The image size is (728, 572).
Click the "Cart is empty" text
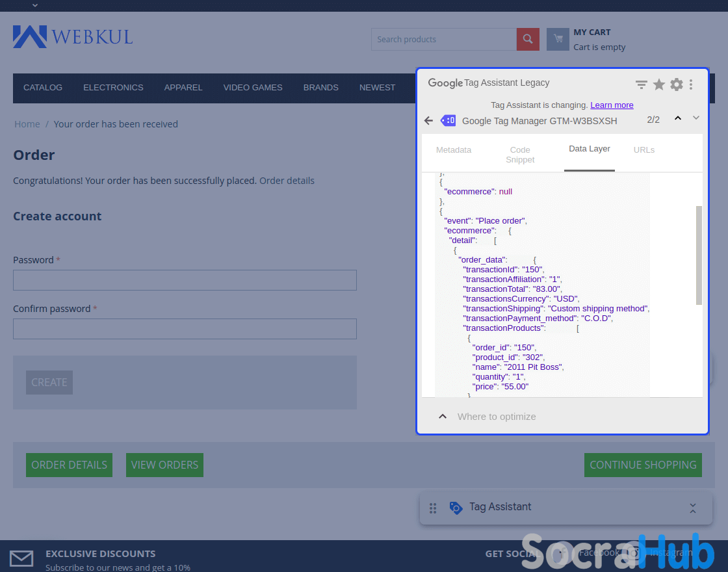point(599,47)
